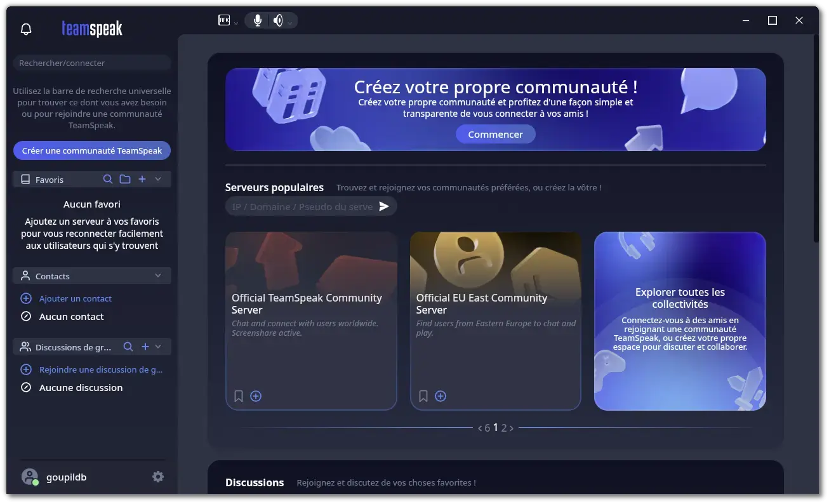Screen dimensions: 829x504
Task: Click the teamspeak logo
Action: [x=92, y=29]
